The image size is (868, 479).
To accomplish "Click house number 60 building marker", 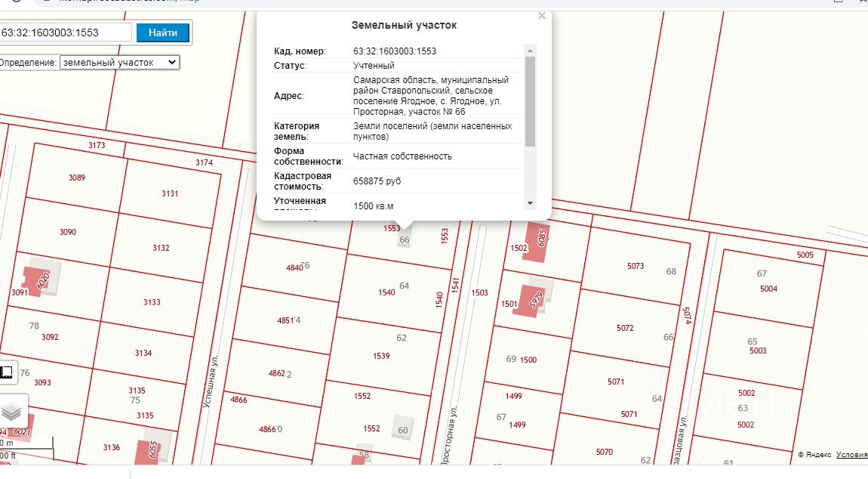I will click(x=403, y=428).
